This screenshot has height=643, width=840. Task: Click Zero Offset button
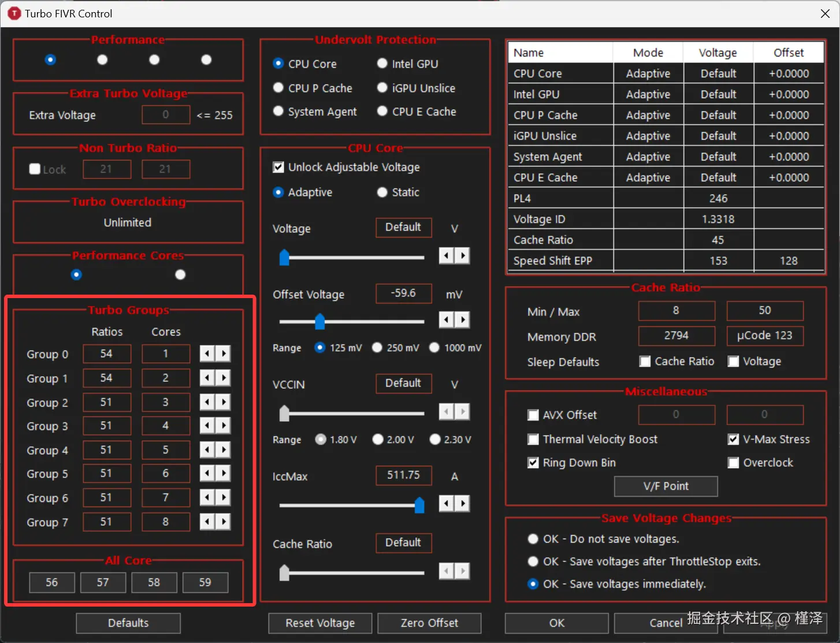click(x=429, y=623)
